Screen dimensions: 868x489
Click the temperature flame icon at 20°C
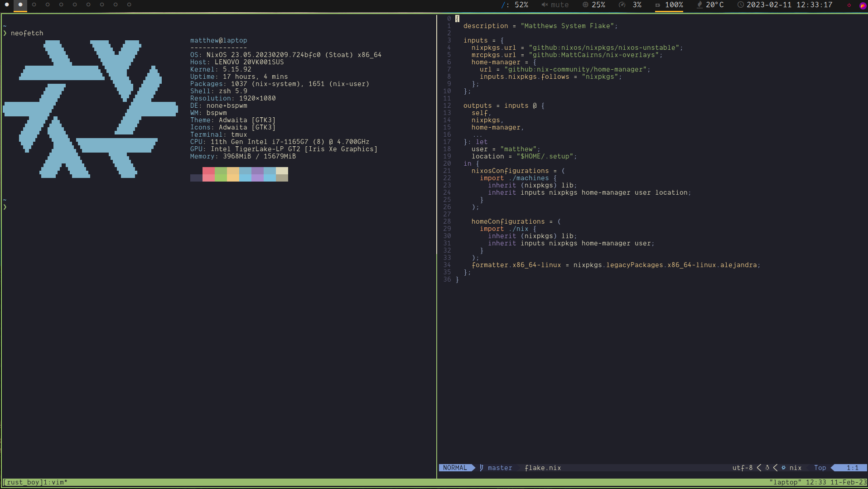click(700, 5)
